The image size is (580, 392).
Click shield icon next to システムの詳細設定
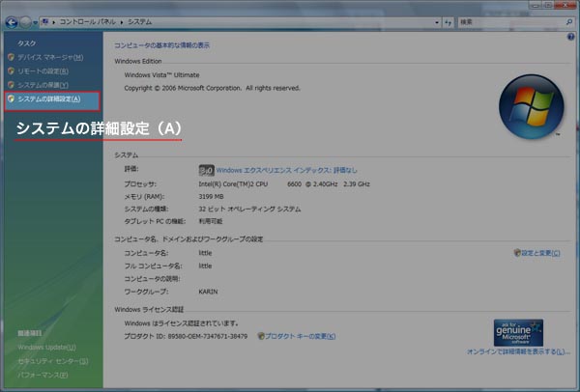tap(11, 98)
